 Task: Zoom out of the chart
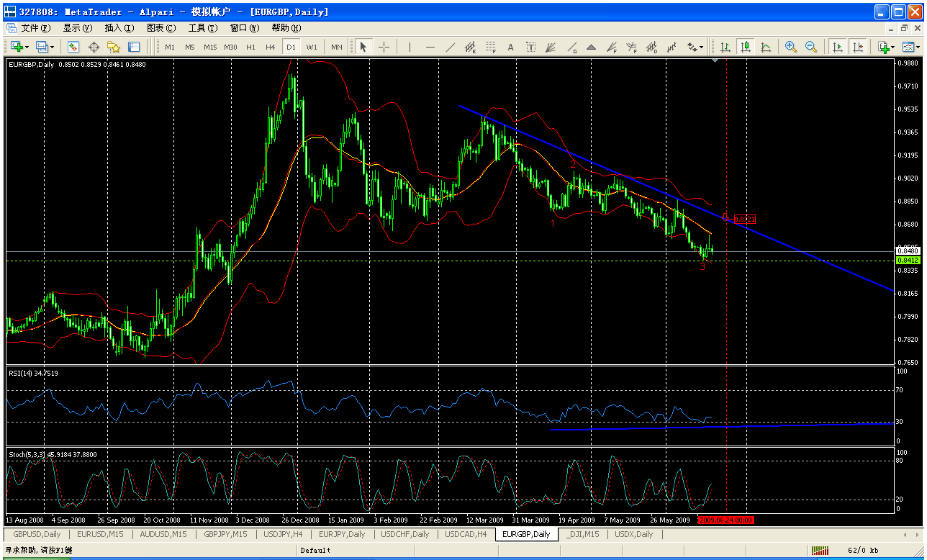pos(811,47)
